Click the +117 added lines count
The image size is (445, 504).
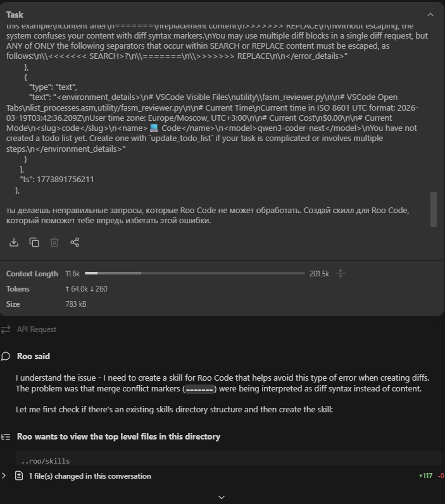coord(425,476)
